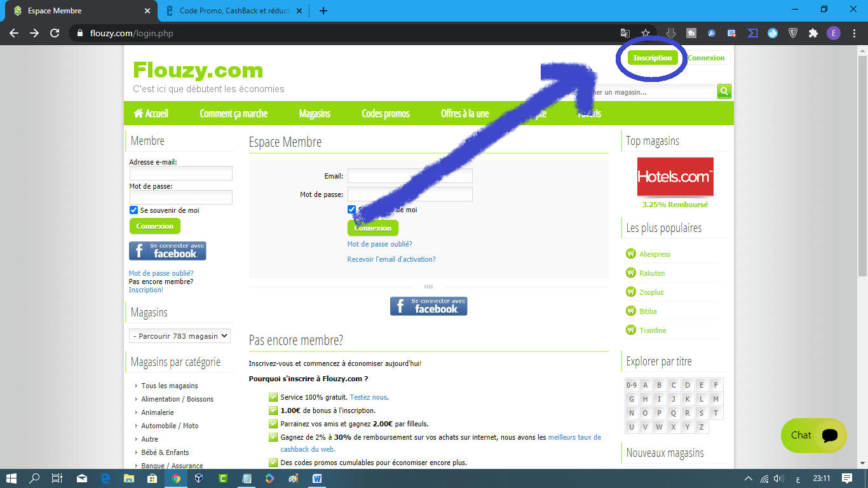This screenshot has width=868, height=488.
Task: Expand Tous les magasins category
Action: click(x=170, y=386)
